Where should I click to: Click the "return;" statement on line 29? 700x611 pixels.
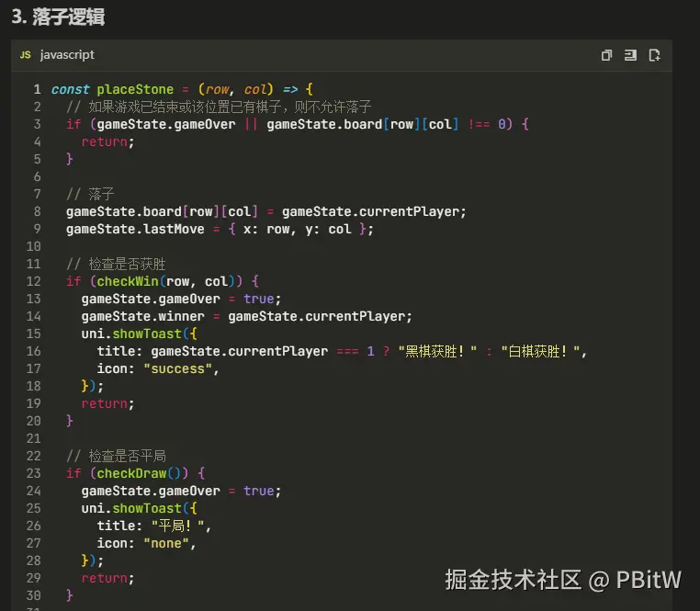(x=107, y=578)
